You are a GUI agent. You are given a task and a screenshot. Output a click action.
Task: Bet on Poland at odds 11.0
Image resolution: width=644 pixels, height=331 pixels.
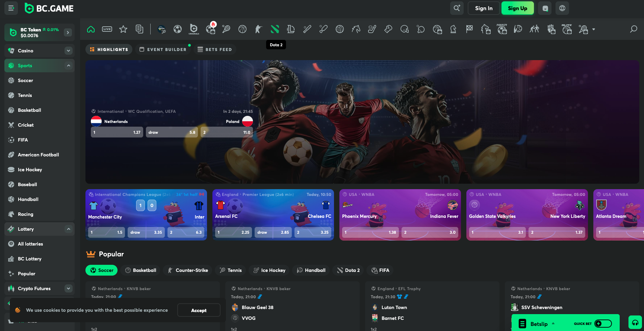coord(227,132)
